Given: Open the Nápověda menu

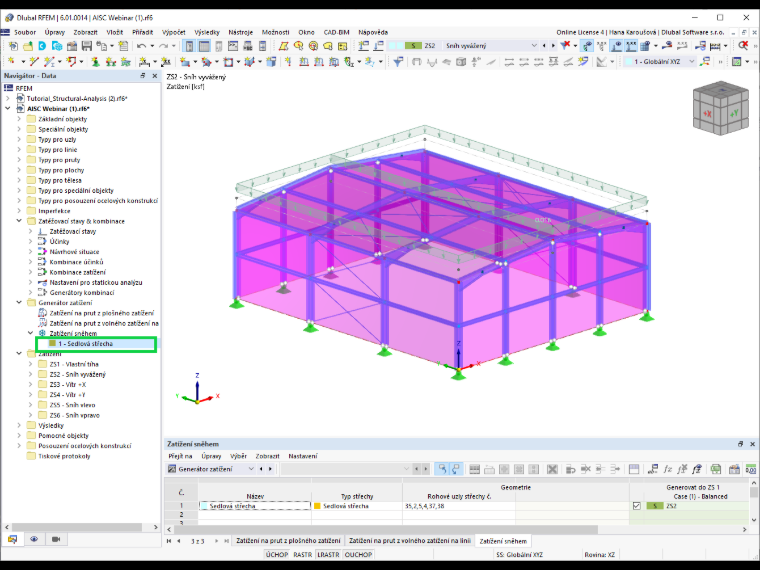Looking at the screenshot, I should [x=373, y=32].
